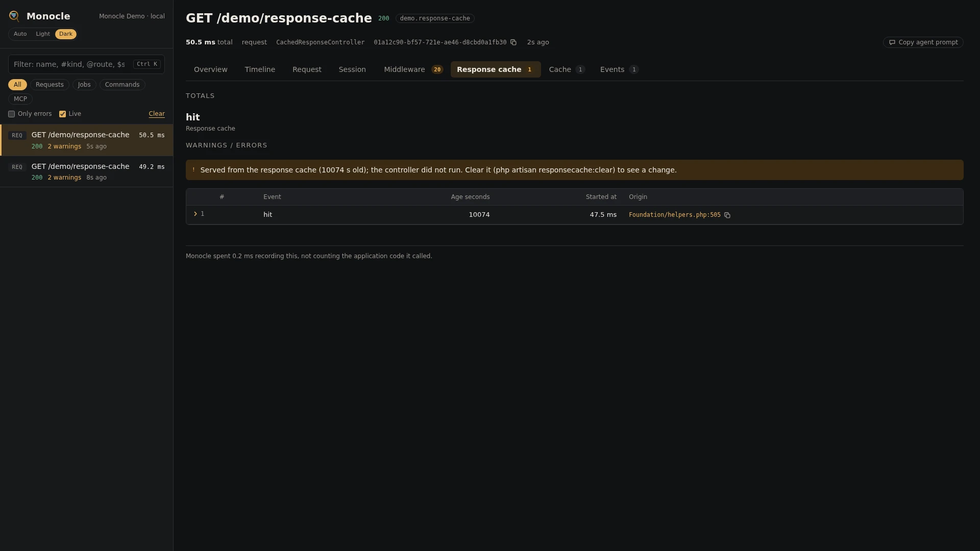Switch to the Request tab
Viewport: 980px width, 551px height.
307,69
